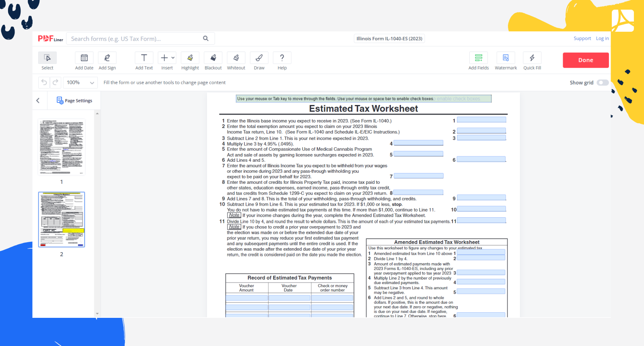Image resolution: width=644 pixels, height=346 pixels.
Task: Fill worksheet line 3 field
Action: point(481,138)
